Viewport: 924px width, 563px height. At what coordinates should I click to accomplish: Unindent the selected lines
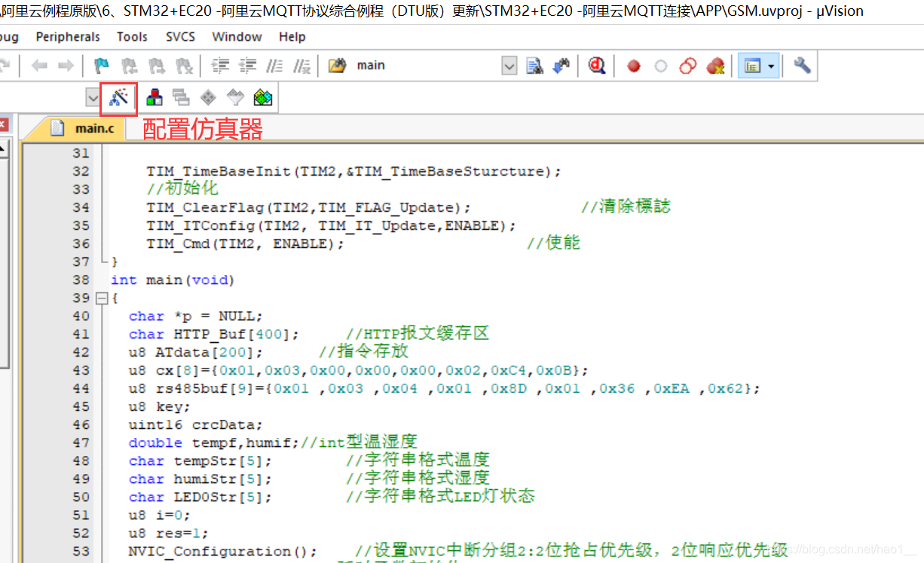tap(247, 66)
